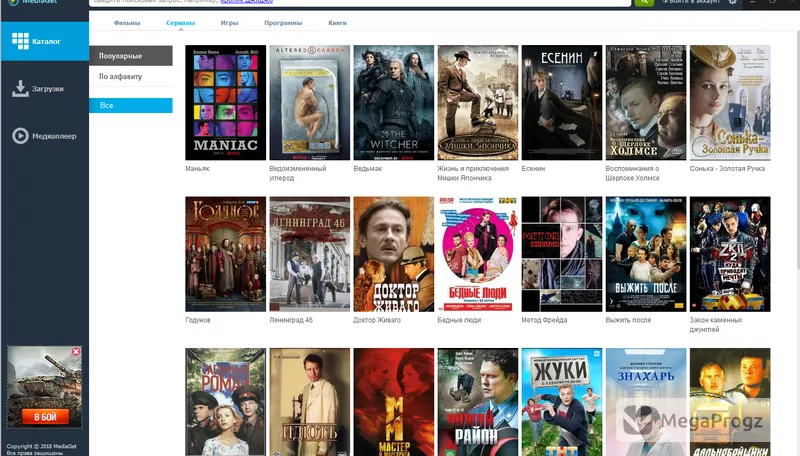This screenshot has height=456, width=800.
Task: Open the Каталог section in sidebar
Action: (45, 41)
